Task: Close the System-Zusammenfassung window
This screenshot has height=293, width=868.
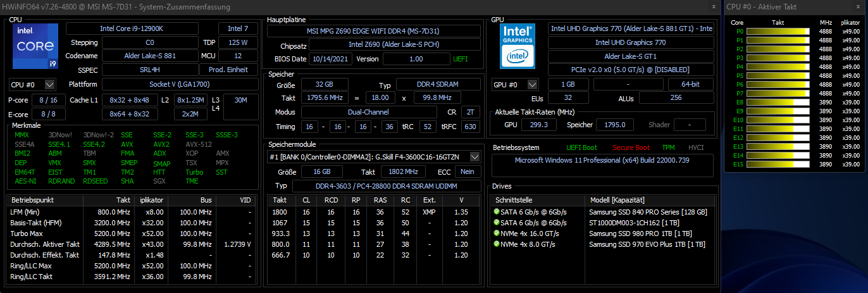Action: [x=712, y=6]
